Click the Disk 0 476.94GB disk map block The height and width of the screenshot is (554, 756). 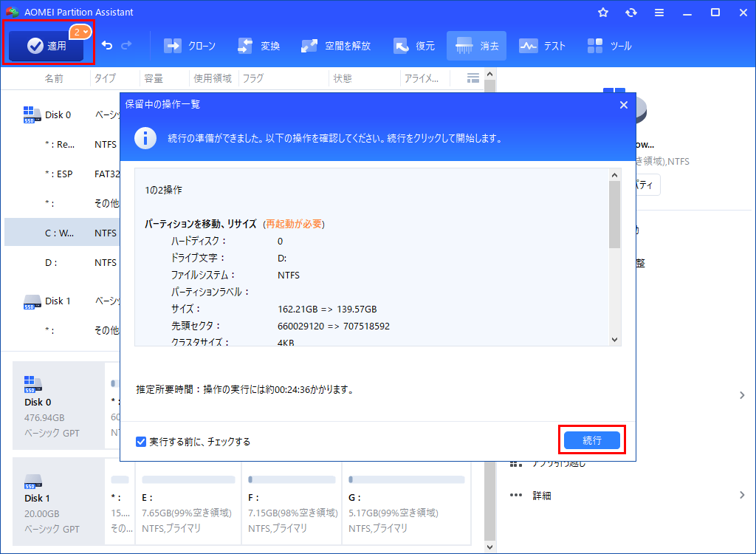[59, 406]
